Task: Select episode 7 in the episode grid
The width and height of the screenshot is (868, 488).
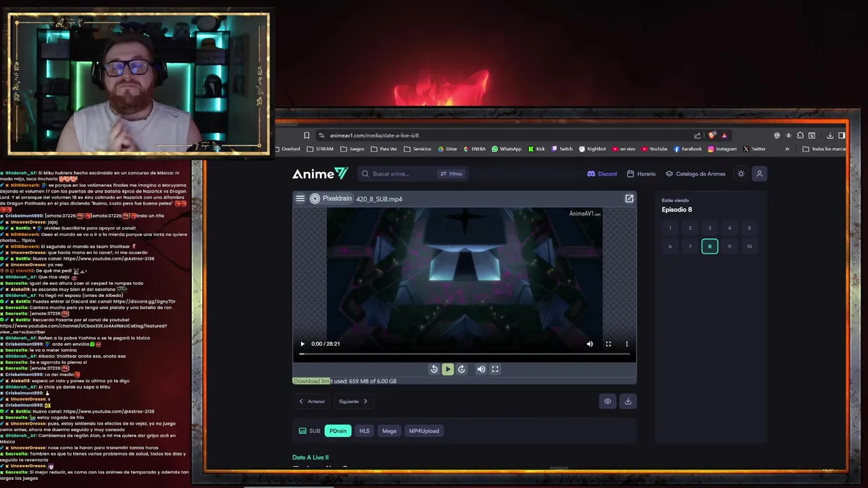Action: (690, 246)
